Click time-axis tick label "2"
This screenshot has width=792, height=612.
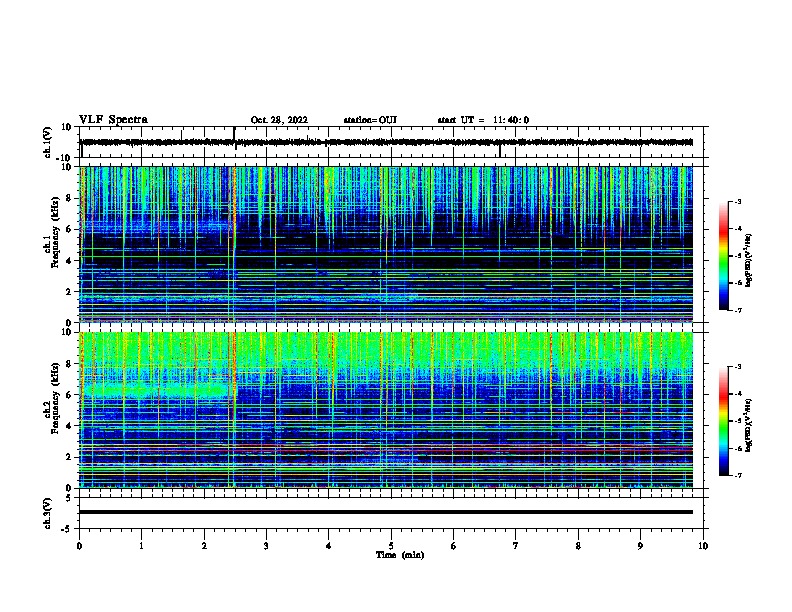click(x=204, y=546)
